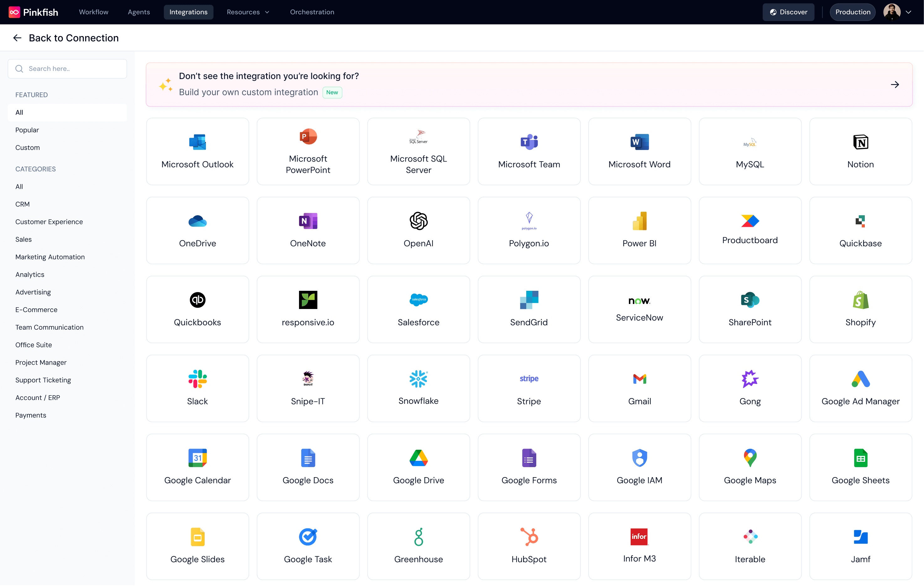Select the OpenAI integration tile
Image resolution: width=924 pixels, height=586 pixels.
click(x=418, y=230)
